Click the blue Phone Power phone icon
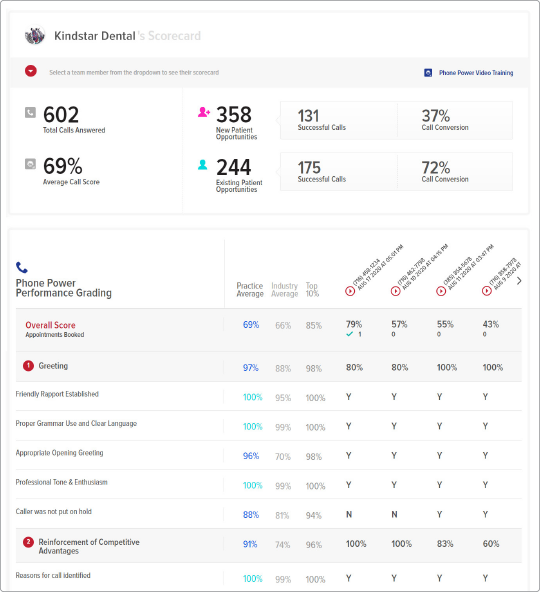Viewport: 540px width, 592px height. point(22,267)
